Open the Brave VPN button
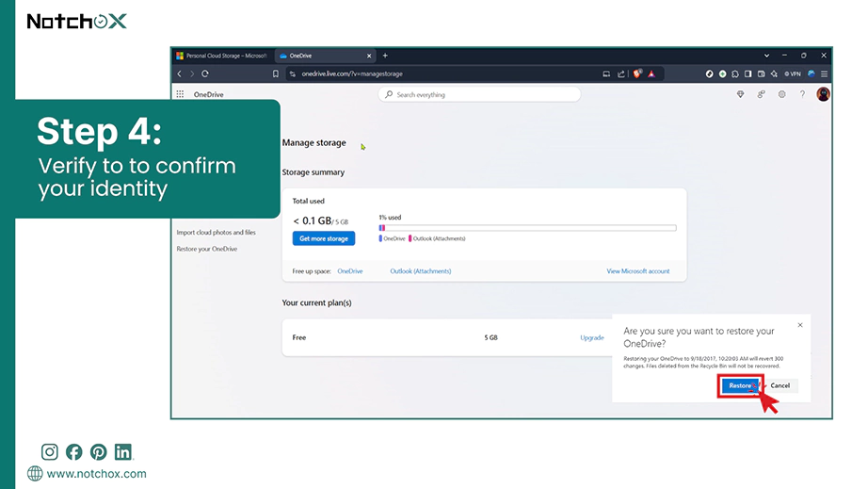Image resolution: width=868 pixels, height=489 pixels. point(793,73)
